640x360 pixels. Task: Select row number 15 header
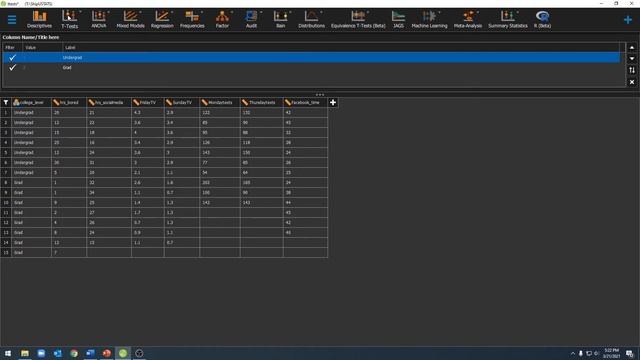click(x=6, y=252)
